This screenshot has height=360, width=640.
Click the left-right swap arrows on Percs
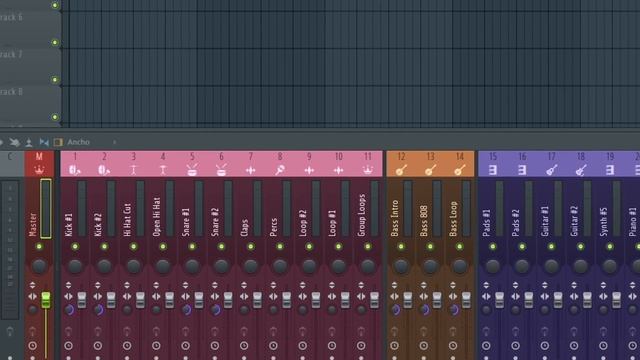point(273,297)
